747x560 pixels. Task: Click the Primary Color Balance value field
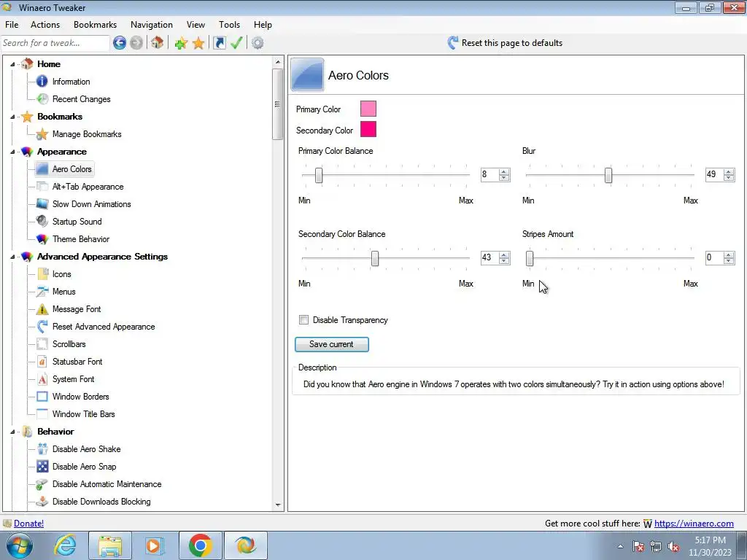pos(489,174)
